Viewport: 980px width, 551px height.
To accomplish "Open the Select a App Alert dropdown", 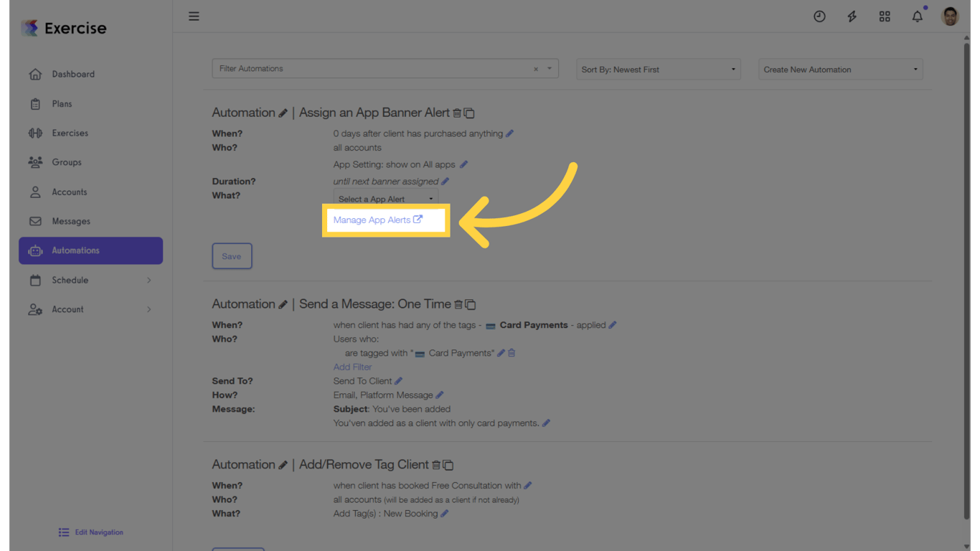I will point(386,199).
